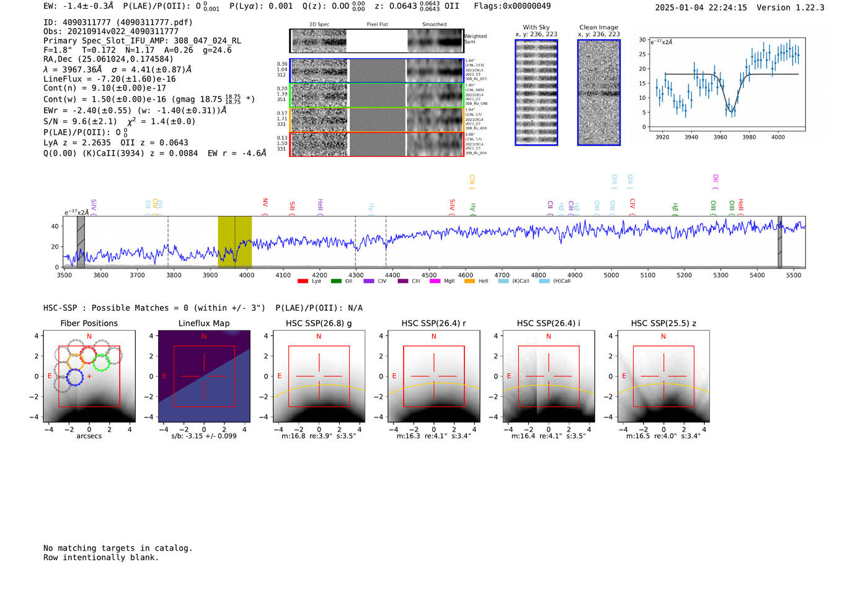Open the Lineflux Map panel
This screenshot has height=591, width=868.
click(x=204, y=376)
